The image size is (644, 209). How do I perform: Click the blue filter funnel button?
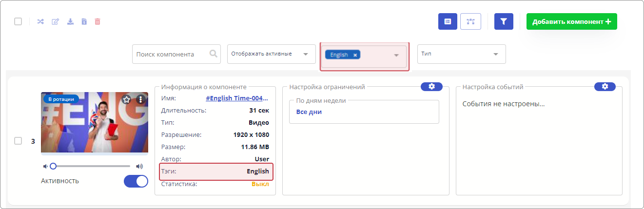point(504,21)
